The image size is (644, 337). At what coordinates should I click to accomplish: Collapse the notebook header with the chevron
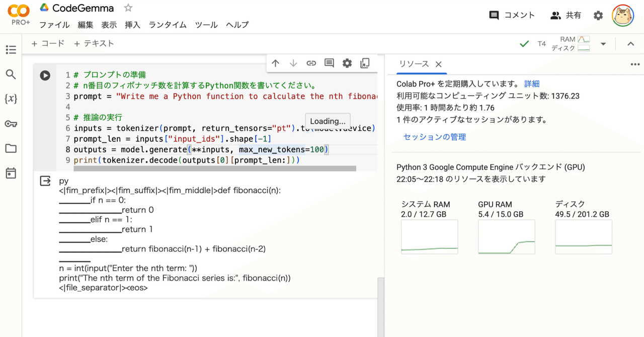(630, 44)
